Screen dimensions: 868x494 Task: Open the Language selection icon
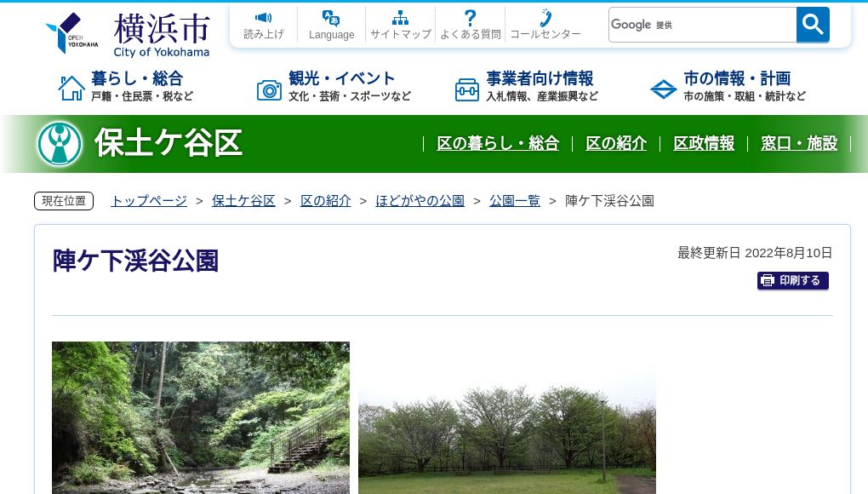click(330, 19)
